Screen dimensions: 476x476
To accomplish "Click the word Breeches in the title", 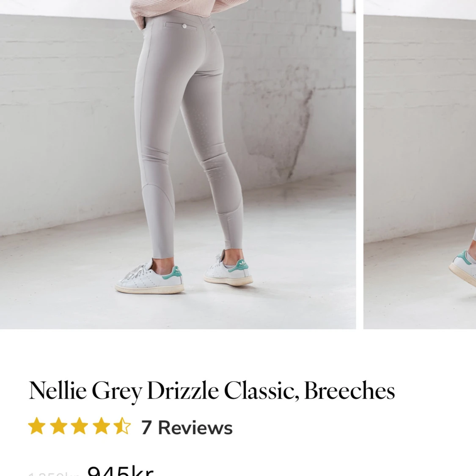I will [x=349, y=391].
